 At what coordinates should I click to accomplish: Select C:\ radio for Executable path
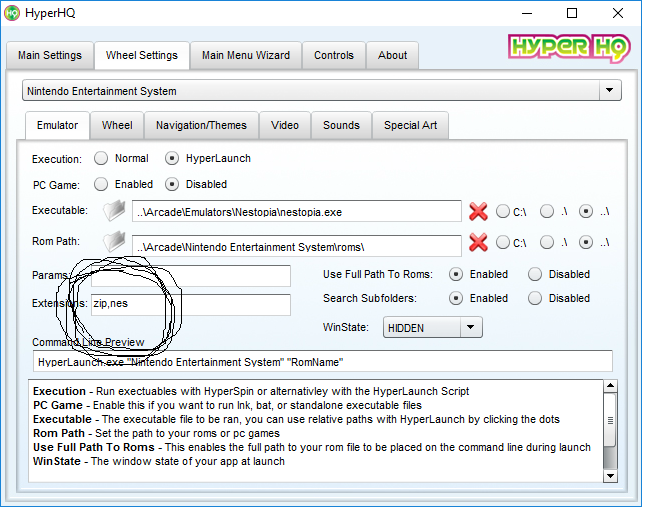point(502,212)
